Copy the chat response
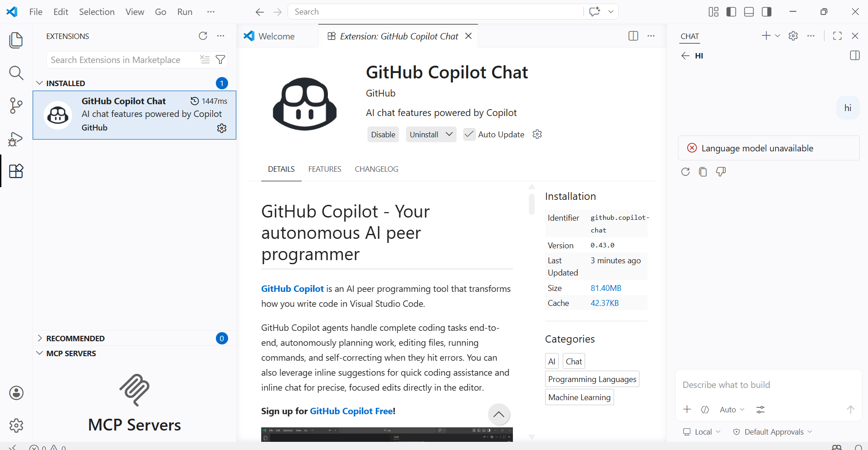The image size is (868, 450). click(x=703, y=172)
